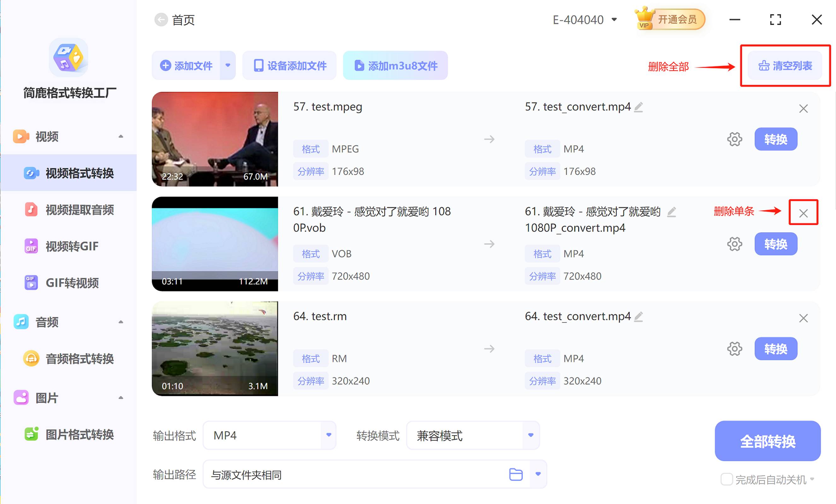Viewport: 836px width, 504px height.
Task: Click the thumbnail of 64. test.rm
Action: point(215,349)
